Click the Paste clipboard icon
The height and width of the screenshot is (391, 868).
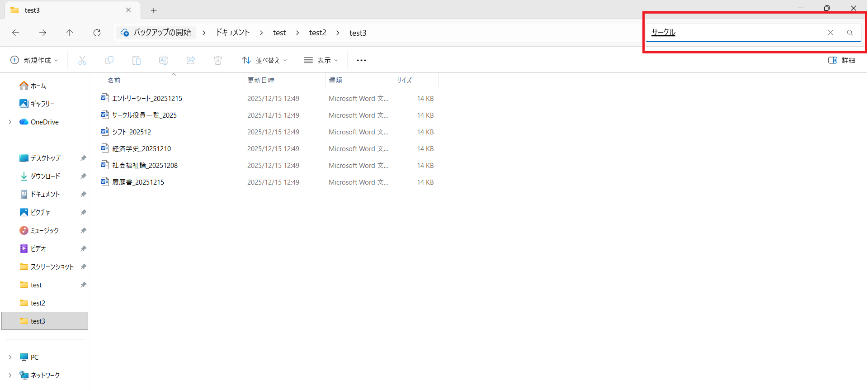point(137,60)
